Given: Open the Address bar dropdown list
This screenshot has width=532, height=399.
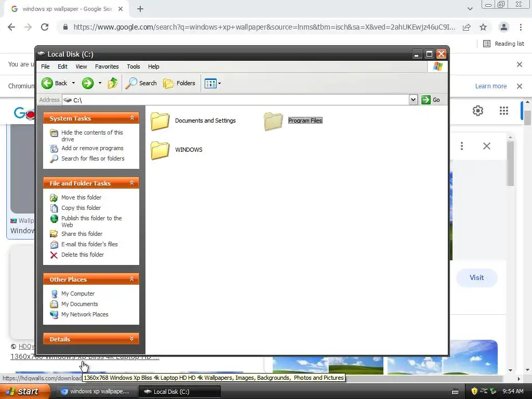Looking at the screenshot, I should click(x=413, y=100).
